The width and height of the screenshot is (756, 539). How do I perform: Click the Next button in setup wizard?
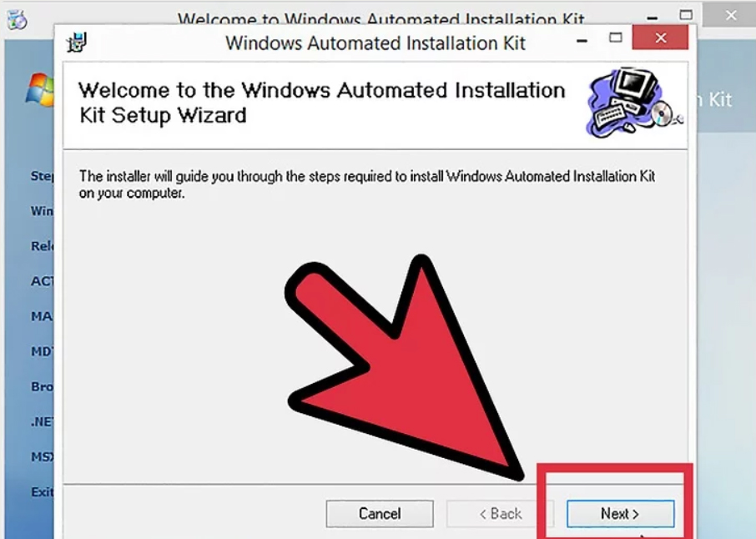(x=620, y=513)
